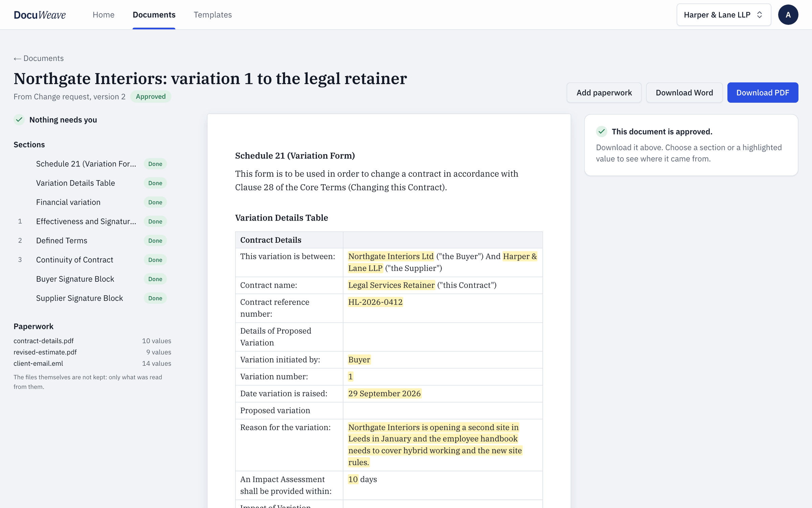
Task: Click the highlighted Northgate Interiors Ltd value
Action: click(x=391, y=256)
